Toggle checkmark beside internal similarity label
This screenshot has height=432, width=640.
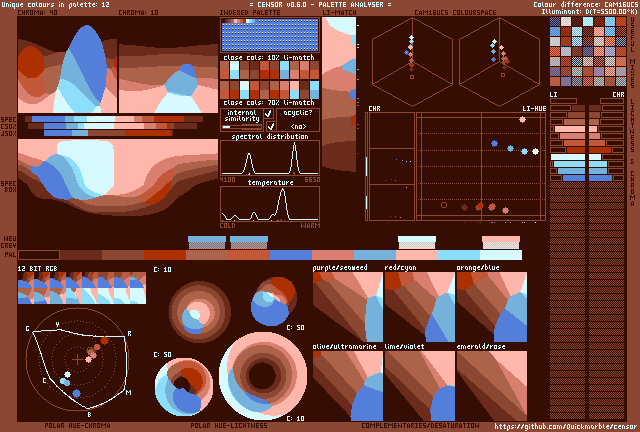[269, 114]
